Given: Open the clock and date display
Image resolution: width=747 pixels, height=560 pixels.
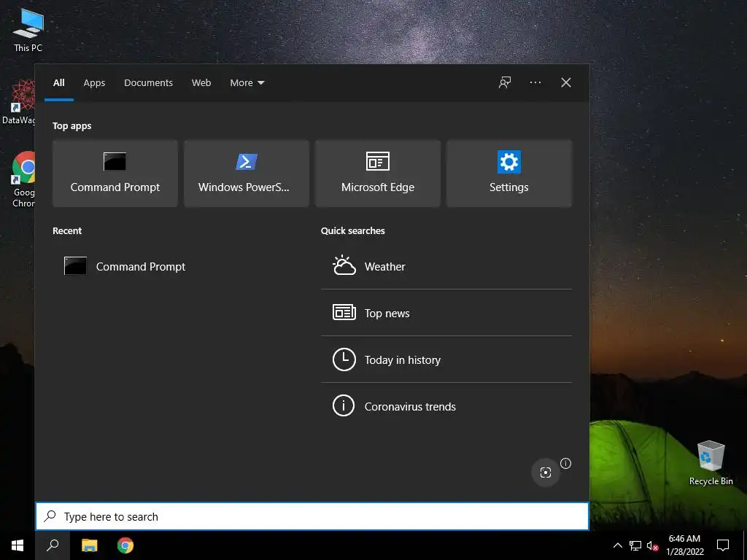Looking at the screenshot, I should [x=684, y=545].
